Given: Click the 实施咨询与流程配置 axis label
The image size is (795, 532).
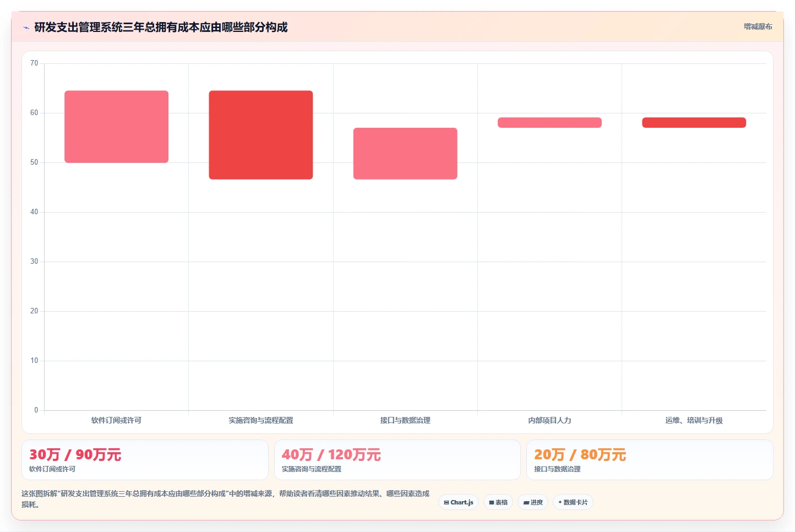Looking at the screenshot, I should pos(261,420).
